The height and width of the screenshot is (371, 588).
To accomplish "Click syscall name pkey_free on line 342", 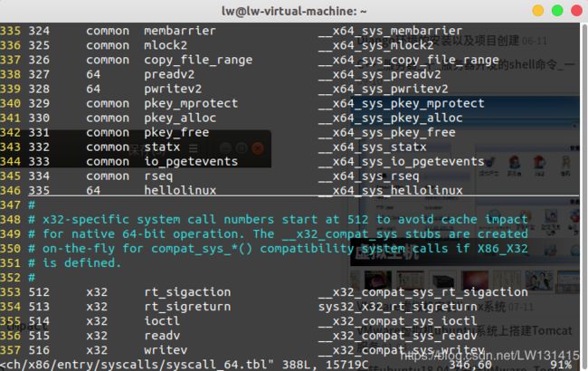I will tap(176, 132).
